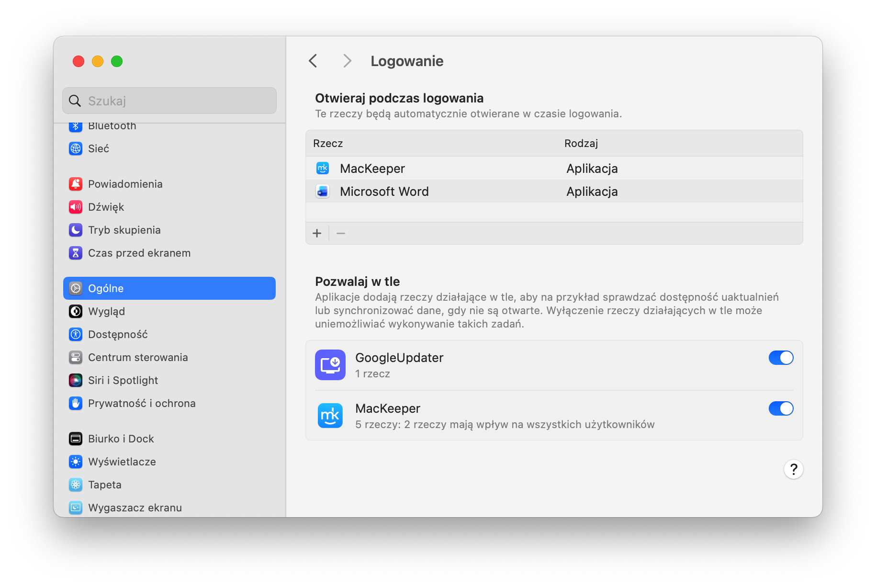The height and width of the screenshot is (588, 876).
Task: Focus the Szukaj search field
Action: coord(169,101)
